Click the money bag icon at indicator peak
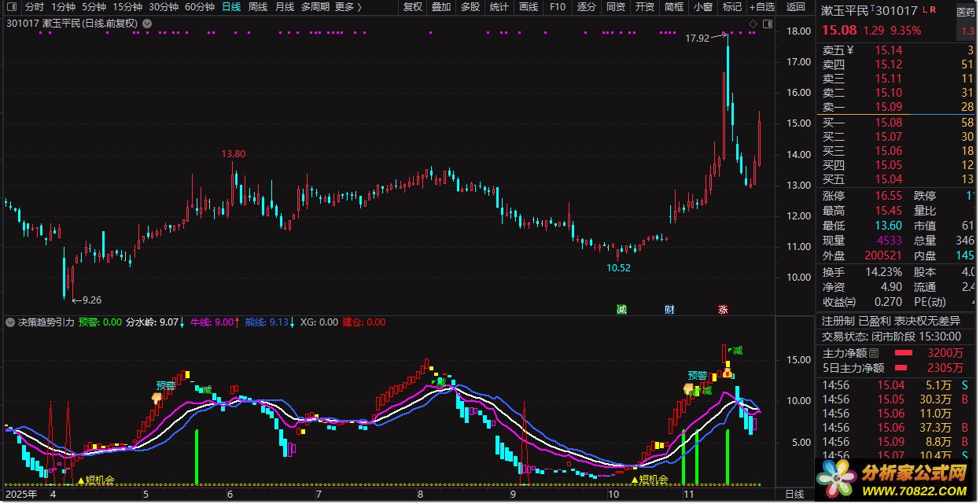 (x=728, y=372)
